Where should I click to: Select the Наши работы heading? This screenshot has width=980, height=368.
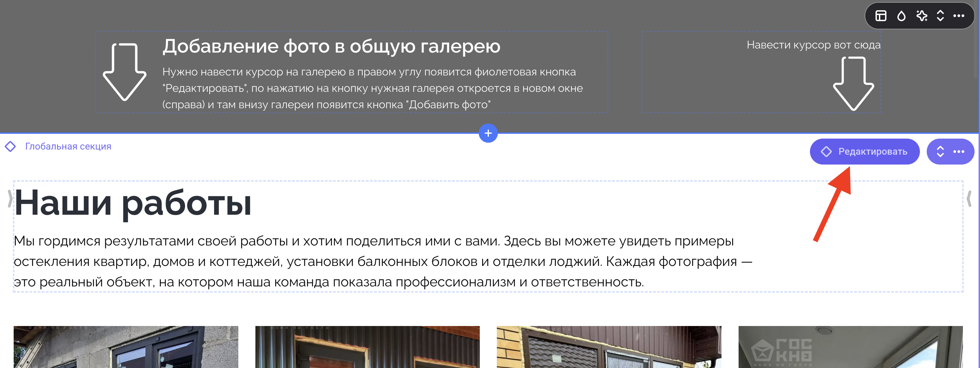point(133,203)
